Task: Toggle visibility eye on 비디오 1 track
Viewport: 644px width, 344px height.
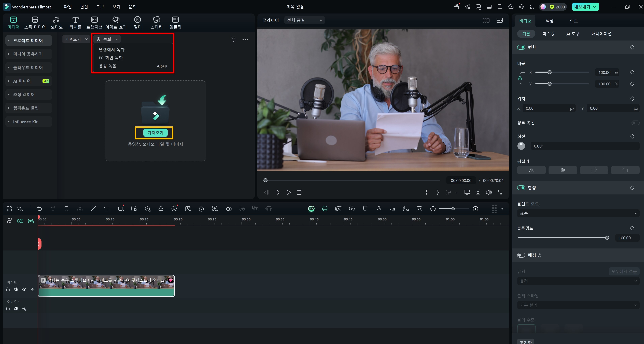Action: pos(24,289)
